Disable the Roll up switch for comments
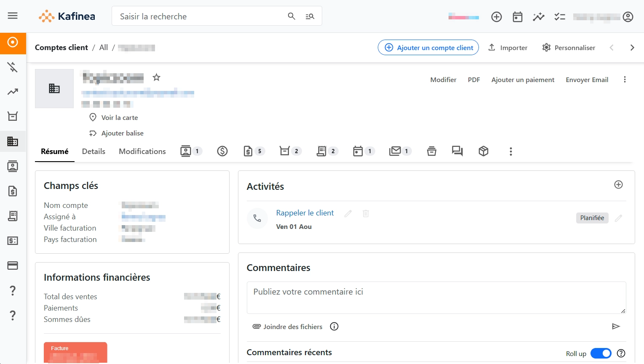This screenshot has height=364, width=644. 601,353
